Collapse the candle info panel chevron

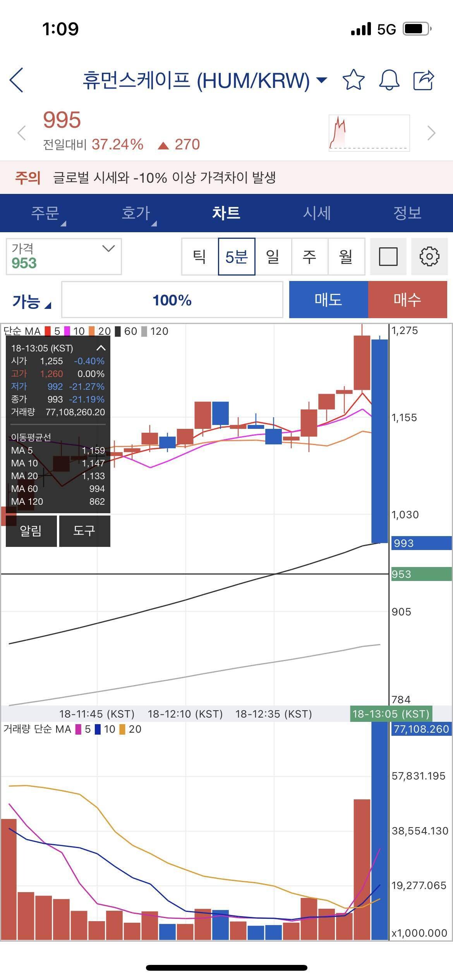click(x=101, y=348)
